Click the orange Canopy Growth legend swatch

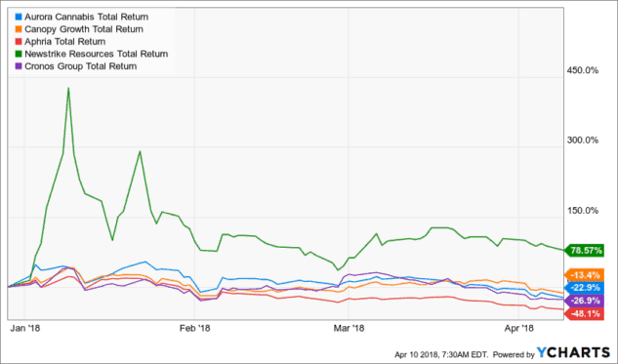pyautogui.click(x=18, y=29)
